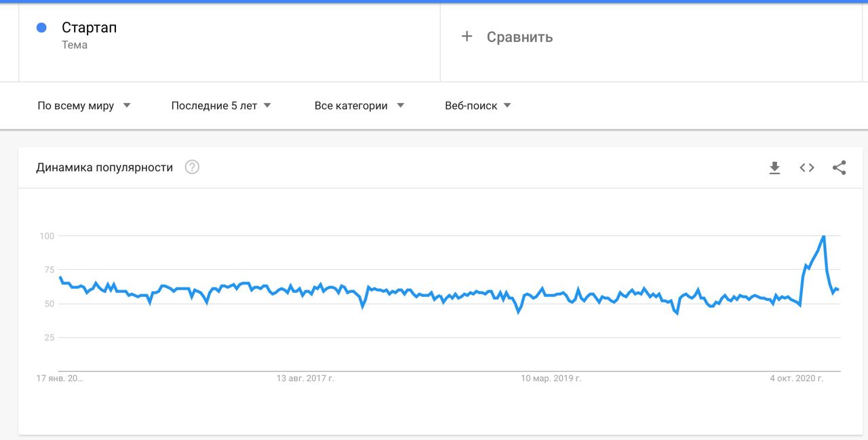Open the embed code icon
The image size is (868, 440).
(807, 167)
